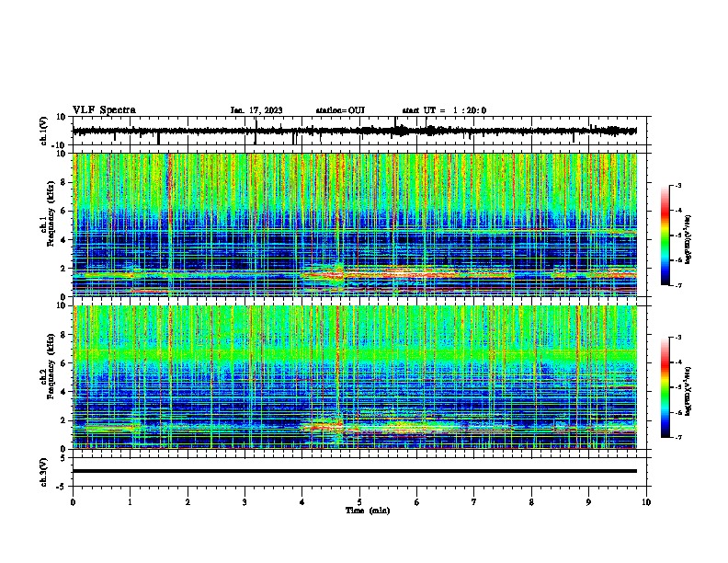This screenshot has width=728, height=563.
Task: Click the ch.2 "Frequency (kHz)" axis label
Action: coord(51,366)
